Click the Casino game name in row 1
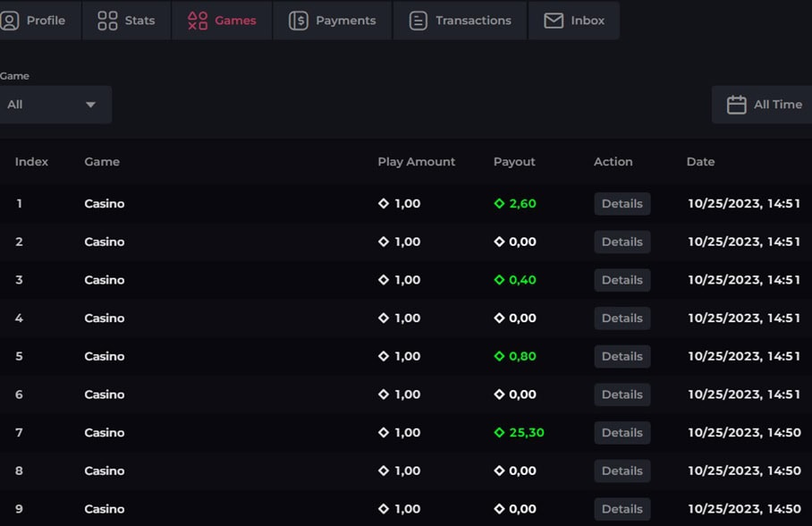The image size is (812, 526). pyautogui.click(x=105, y=204)
